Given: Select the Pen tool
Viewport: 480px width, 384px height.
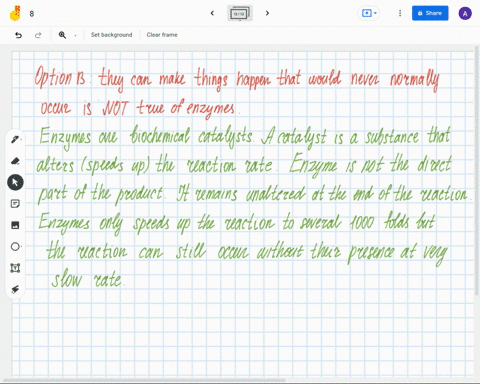Looking at the screenshot, I should (x=15, y=139).
